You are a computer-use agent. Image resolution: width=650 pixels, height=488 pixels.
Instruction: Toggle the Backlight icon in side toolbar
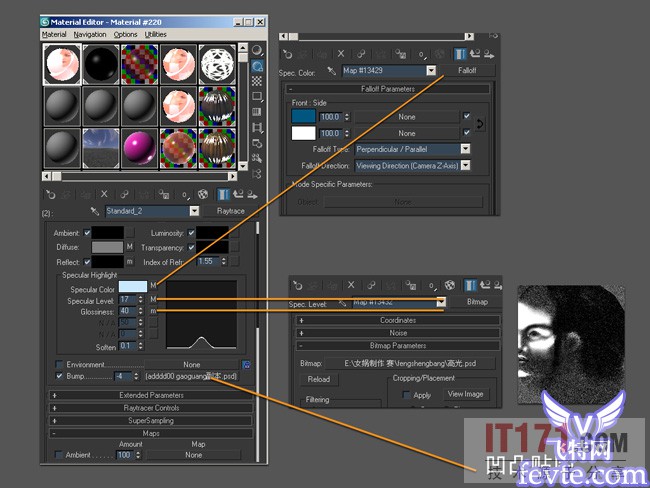tap(257, 66)
